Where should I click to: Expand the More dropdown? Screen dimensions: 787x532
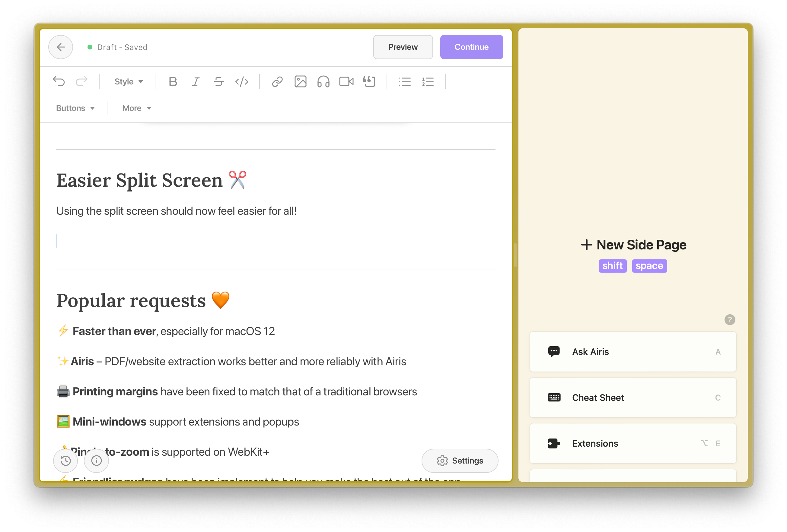137,108
